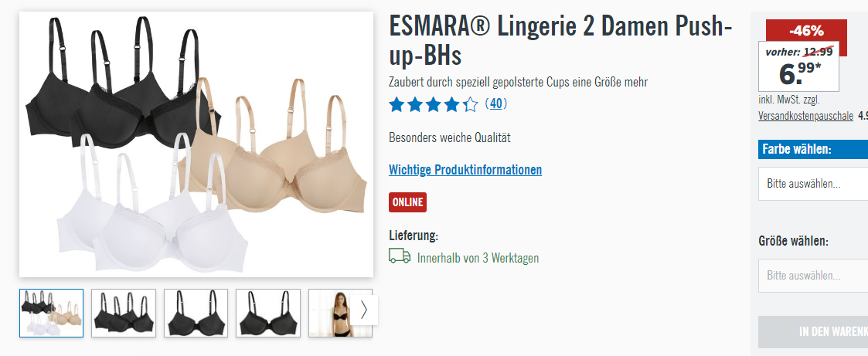Open the Versandkostenpauschale link
This screenshot has width=868, height=356.
pyautogui.click(x=805, y=116)
